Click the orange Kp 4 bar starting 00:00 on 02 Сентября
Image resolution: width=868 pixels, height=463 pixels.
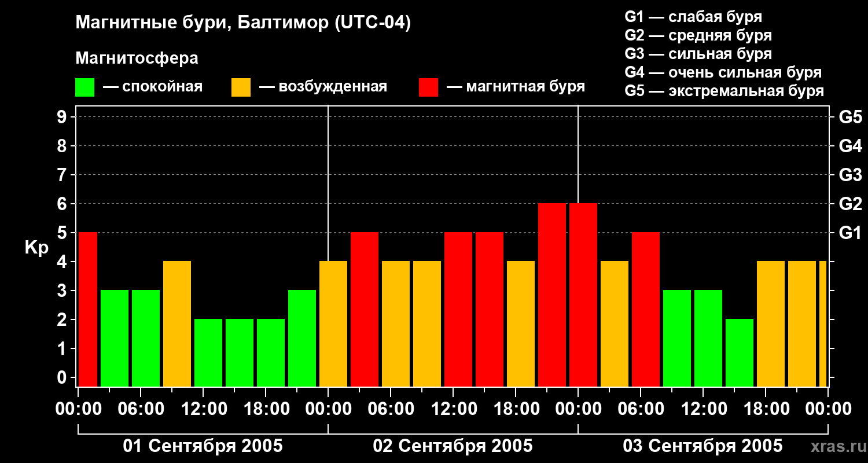click(x=333, y=324)
